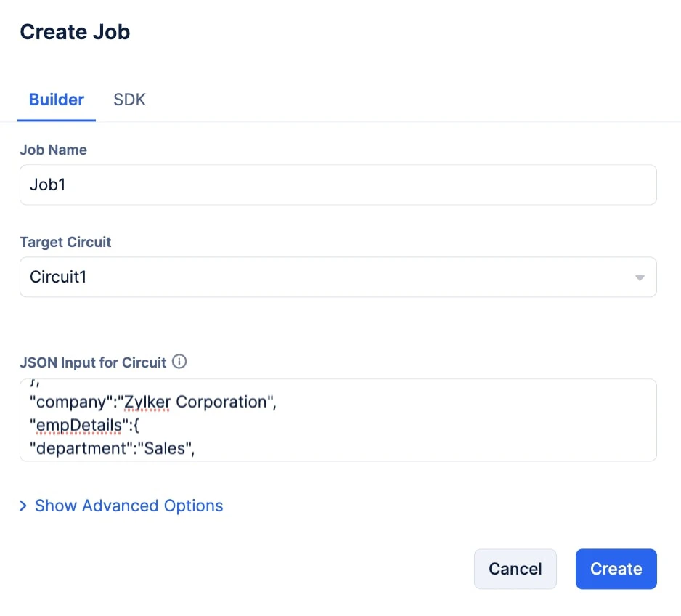
Task: Open the Target Circuit dropdown arrow
Action: (x=640, y=277)
